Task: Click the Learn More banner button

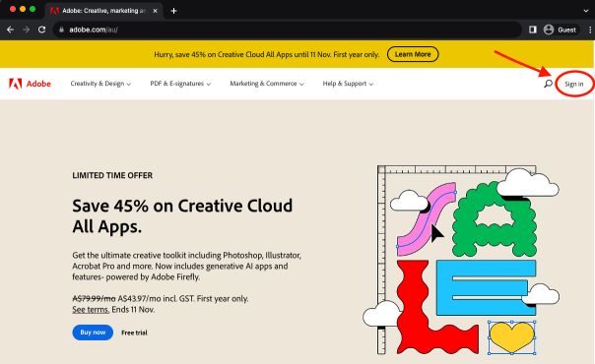Action: pyautogui.click(x=413, y=54)
